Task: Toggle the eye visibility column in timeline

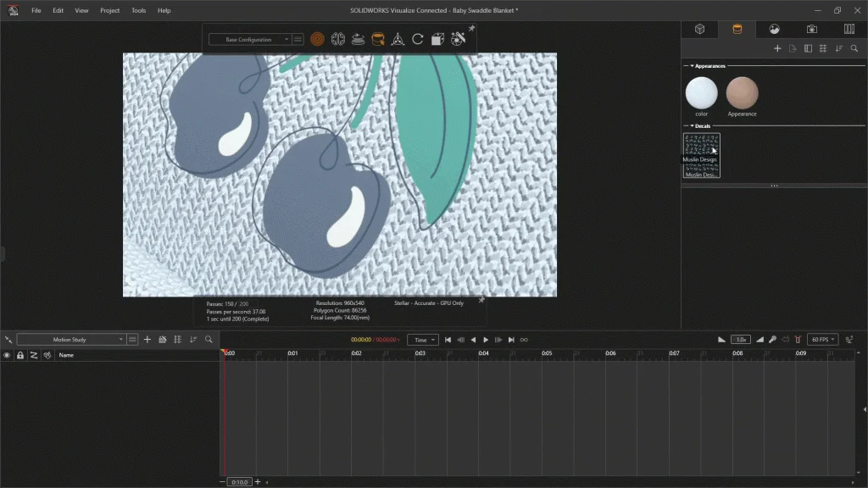Action: (x=7, y=355)
